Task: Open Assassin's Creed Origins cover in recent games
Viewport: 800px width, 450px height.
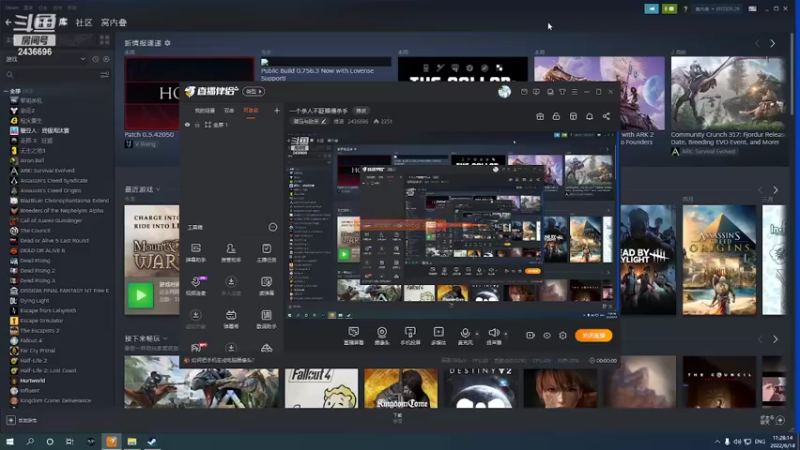Action: [719, 260]
